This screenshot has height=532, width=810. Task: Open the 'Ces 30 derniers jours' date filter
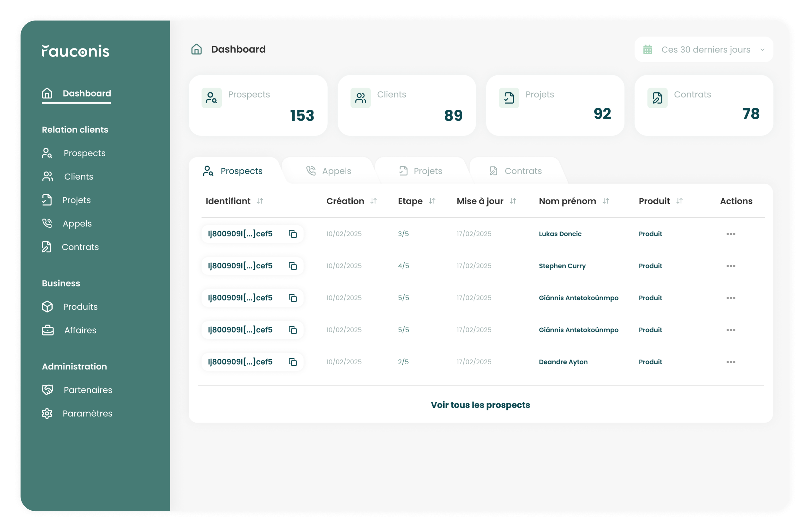pyautogui.click(x=706, y=49)
